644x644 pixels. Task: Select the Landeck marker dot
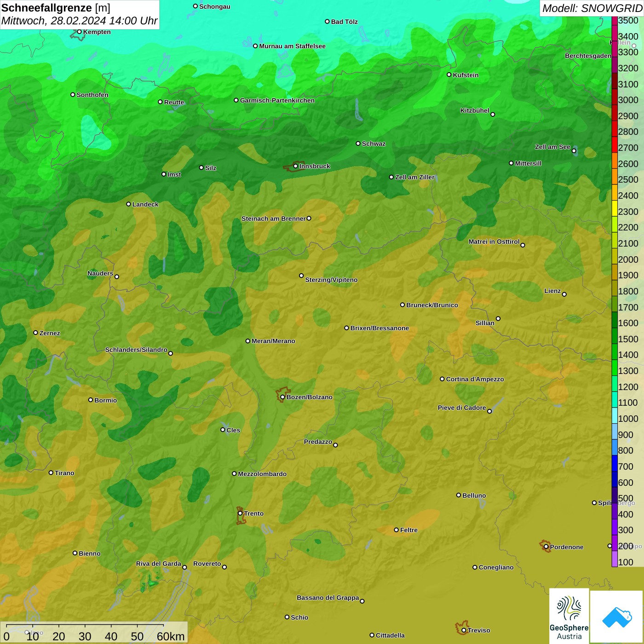click(x=128, y=204)
